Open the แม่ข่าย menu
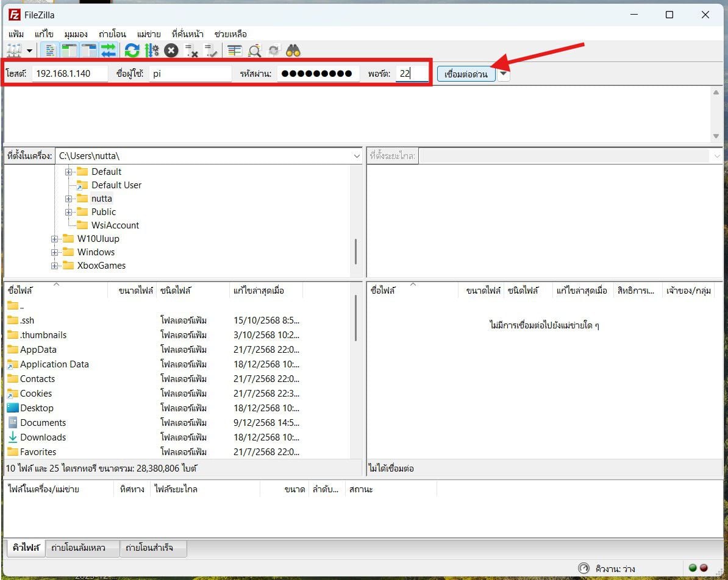This screenshot has height=580, width=728. pos(149,34)
